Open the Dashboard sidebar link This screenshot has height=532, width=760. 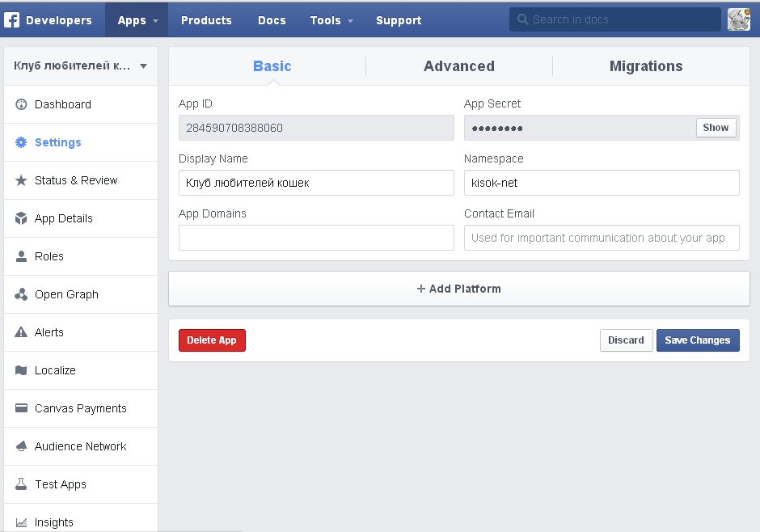(x=81, y=104)
